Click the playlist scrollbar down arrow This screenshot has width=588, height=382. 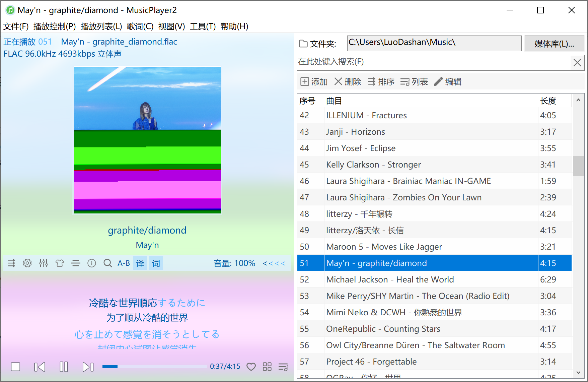(578, 372)
